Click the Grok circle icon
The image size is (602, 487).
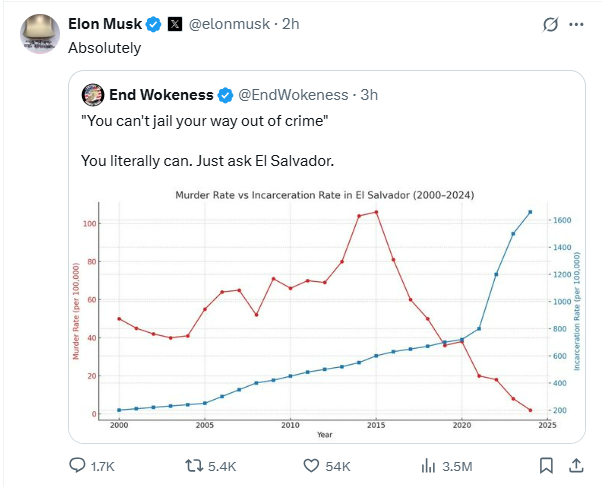(550, 23)
